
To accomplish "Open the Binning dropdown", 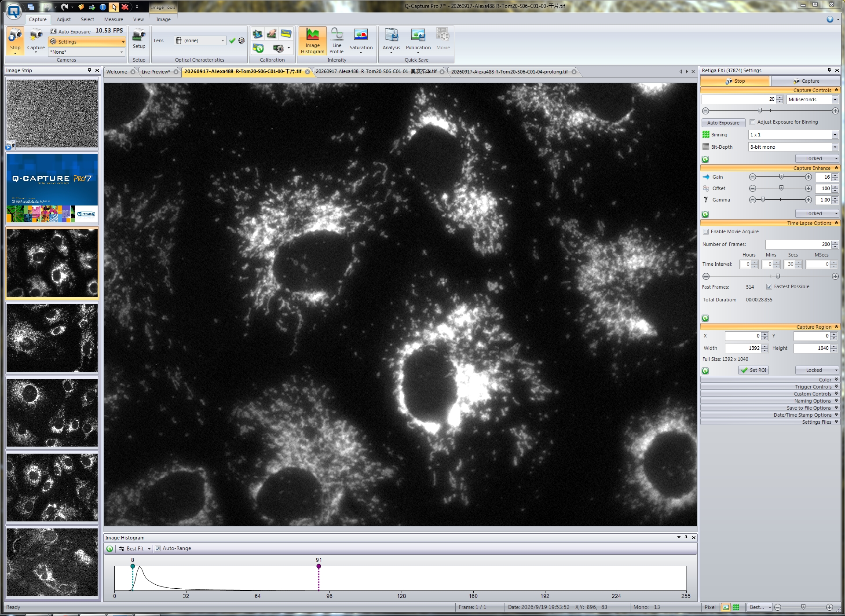I will click(x=793, y=135).
